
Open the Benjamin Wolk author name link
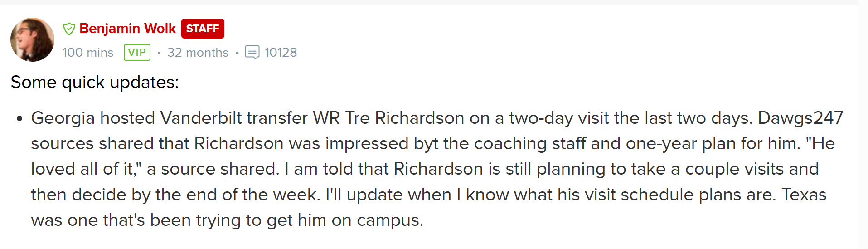coord(127,29)
